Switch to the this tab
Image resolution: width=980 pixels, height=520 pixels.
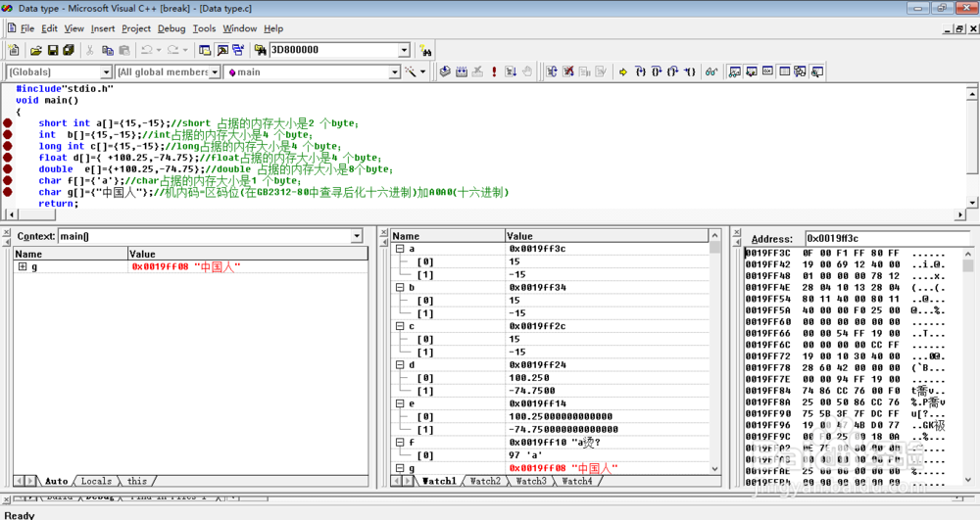click(x=137, y=481)
